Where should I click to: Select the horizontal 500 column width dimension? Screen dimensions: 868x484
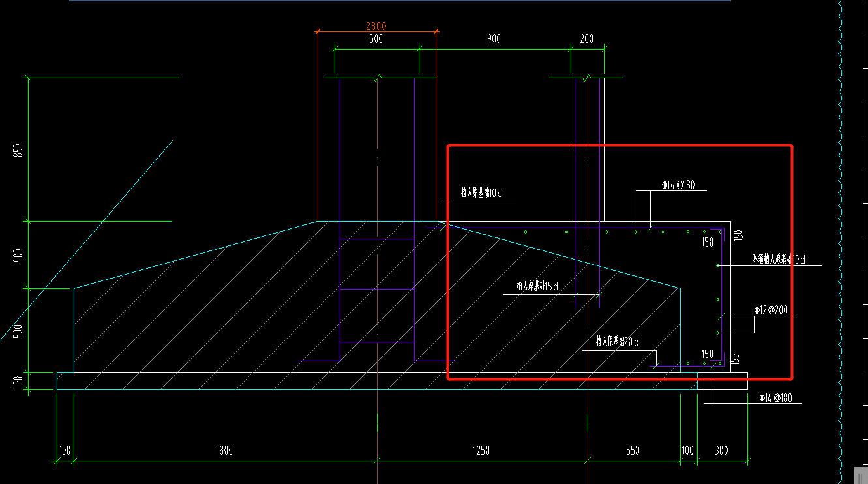pyautogui.click(x=376, y=39)
